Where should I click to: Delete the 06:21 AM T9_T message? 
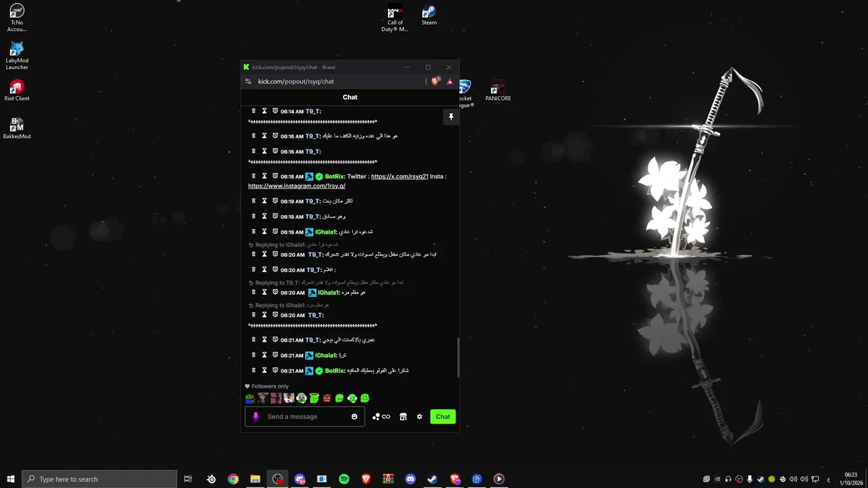coord(254,340)
